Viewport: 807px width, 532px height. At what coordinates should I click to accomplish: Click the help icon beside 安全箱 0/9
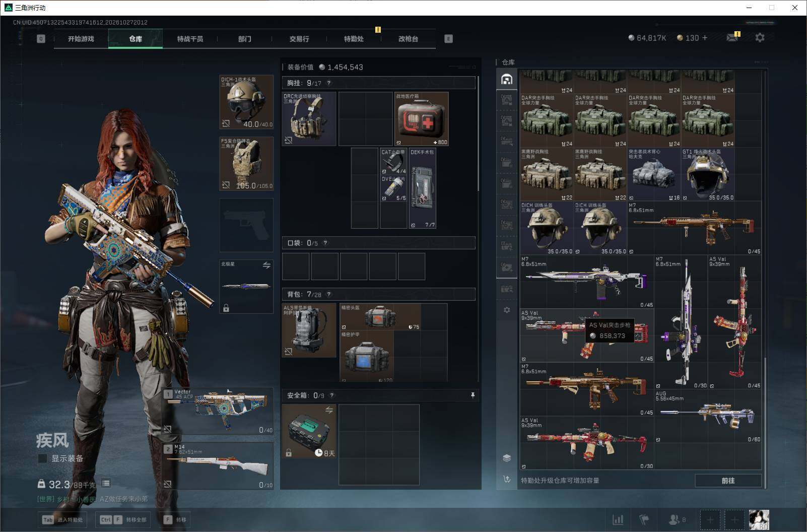click(331, 395)
